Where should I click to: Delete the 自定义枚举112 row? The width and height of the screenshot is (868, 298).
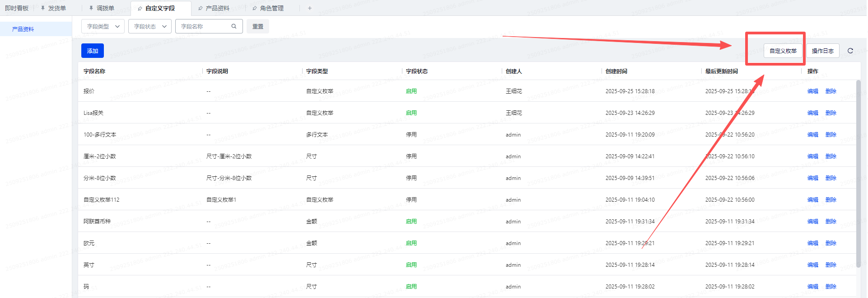click(x=831, y=199)
